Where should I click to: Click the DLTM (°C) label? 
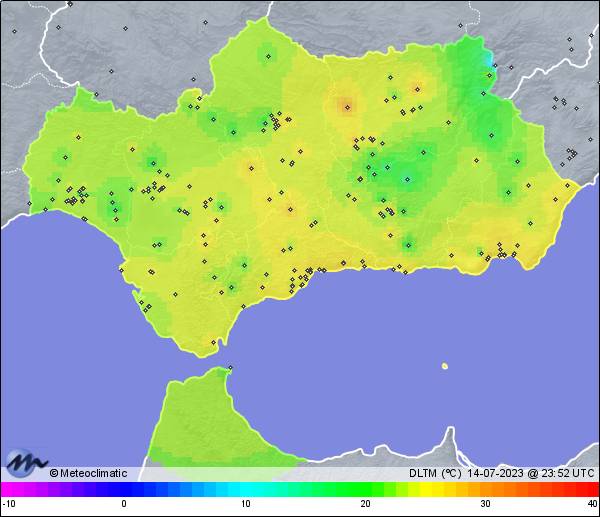(x=435, y=473)
